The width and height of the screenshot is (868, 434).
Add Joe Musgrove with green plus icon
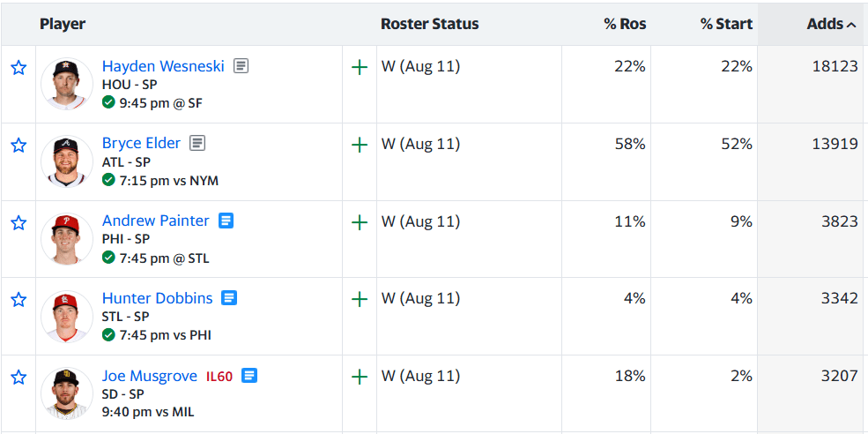[360, 378]
